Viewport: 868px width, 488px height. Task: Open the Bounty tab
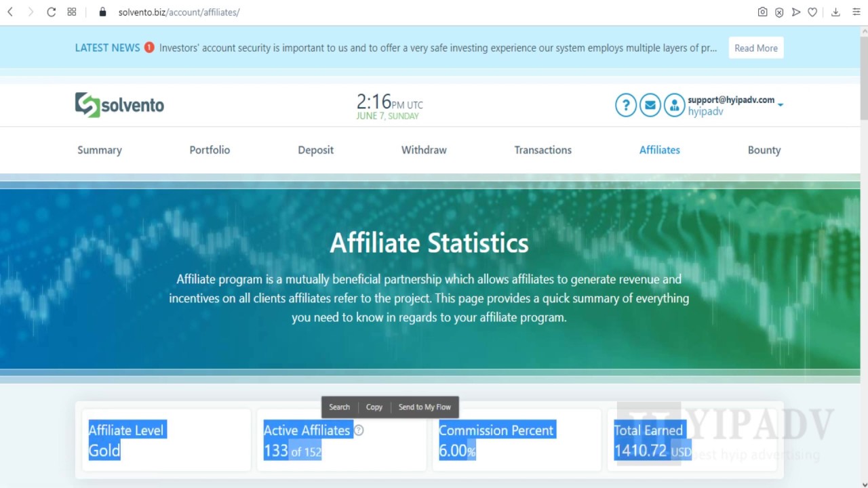tap(764, 150)
